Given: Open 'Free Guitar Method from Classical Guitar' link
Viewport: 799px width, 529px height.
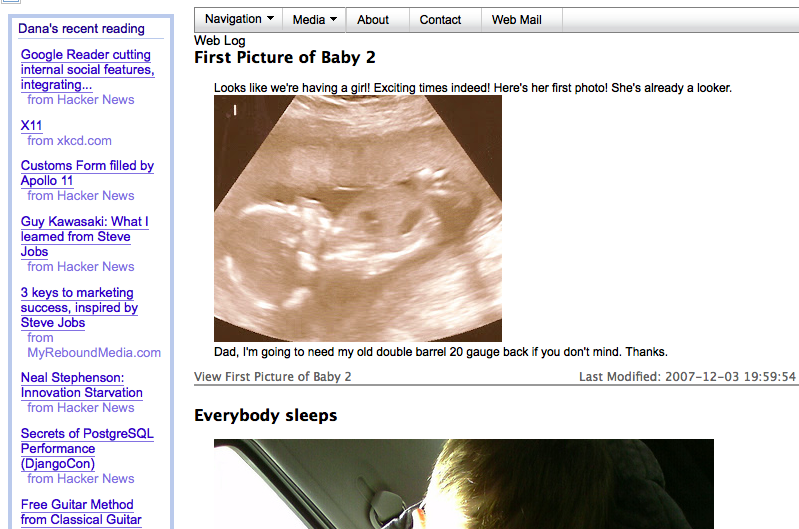Looking at the screenshot, I should (x=81, y=512).
